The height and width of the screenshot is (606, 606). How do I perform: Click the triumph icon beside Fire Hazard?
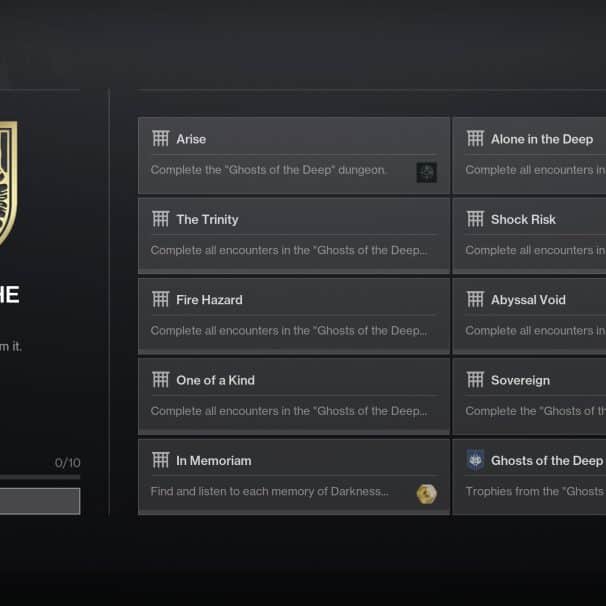point(160,300)
